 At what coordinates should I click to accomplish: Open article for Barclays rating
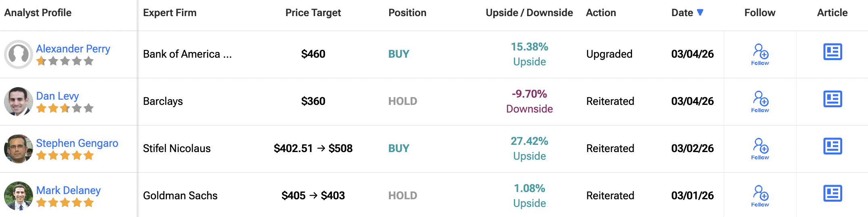pos(833,99)
